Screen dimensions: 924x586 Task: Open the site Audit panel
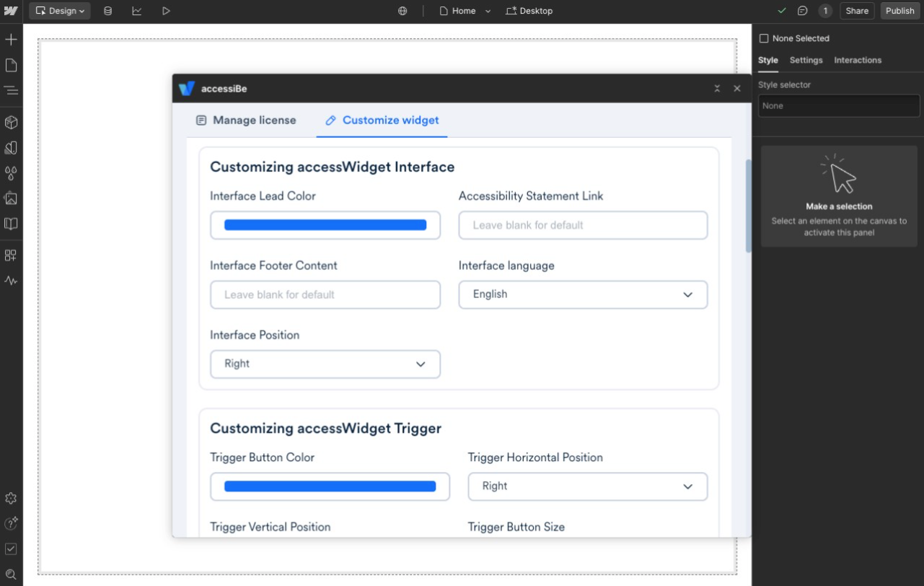click(x=11, y=548)
